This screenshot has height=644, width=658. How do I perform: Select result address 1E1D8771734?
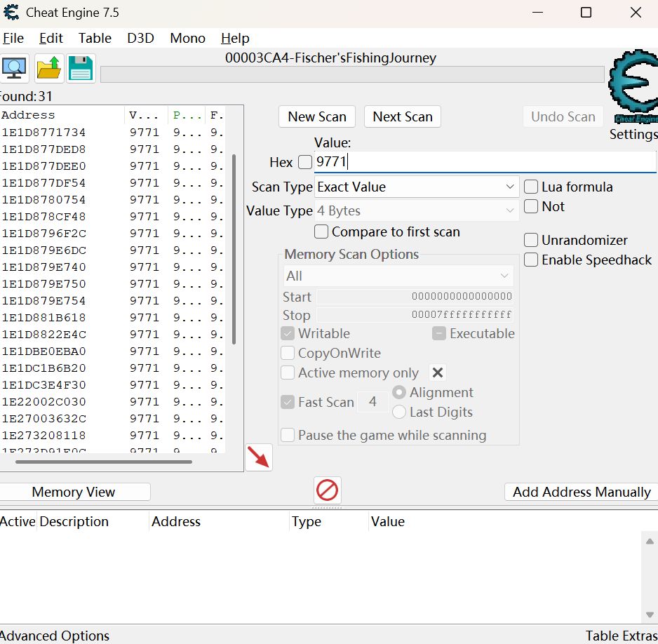pos(113,133)
